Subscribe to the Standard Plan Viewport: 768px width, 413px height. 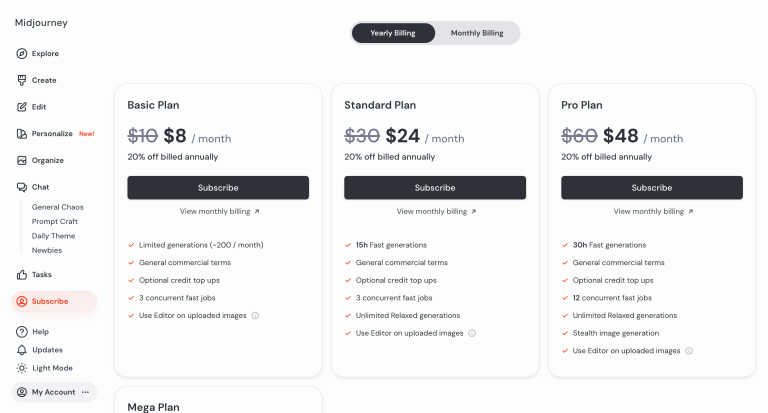tap(435, 188)
